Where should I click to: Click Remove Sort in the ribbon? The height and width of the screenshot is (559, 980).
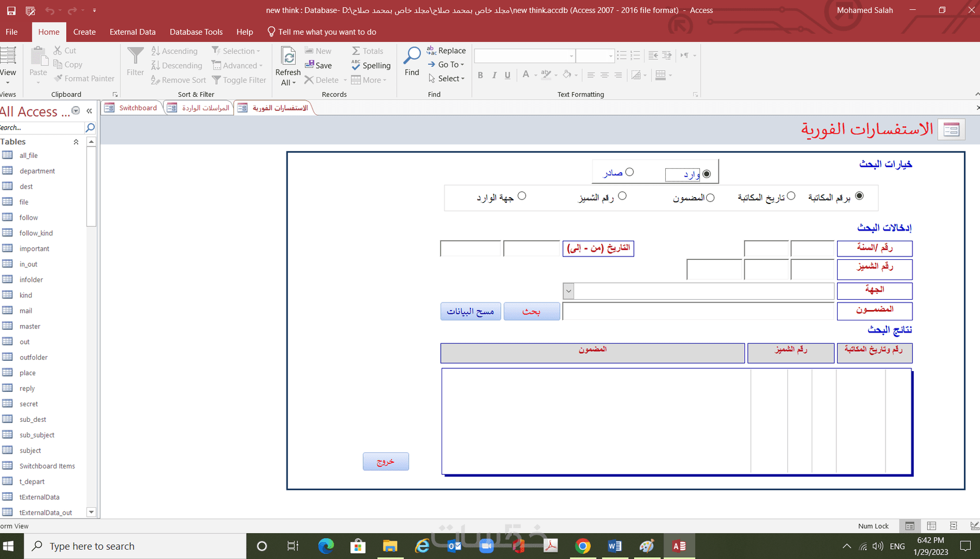(179, 80)
